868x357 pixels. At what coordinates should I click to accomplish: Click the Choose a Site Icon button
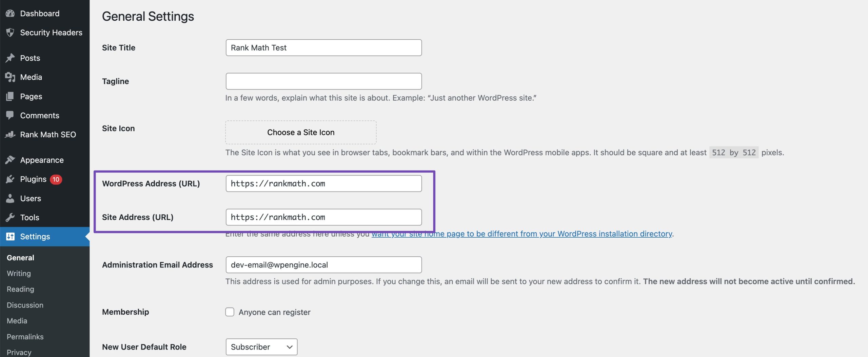point(301,132)
